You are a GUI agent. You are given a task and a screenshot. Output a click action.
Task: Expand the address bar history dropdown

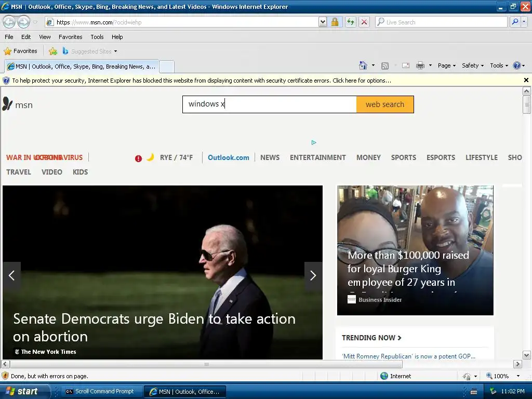(x=323, y=22)
